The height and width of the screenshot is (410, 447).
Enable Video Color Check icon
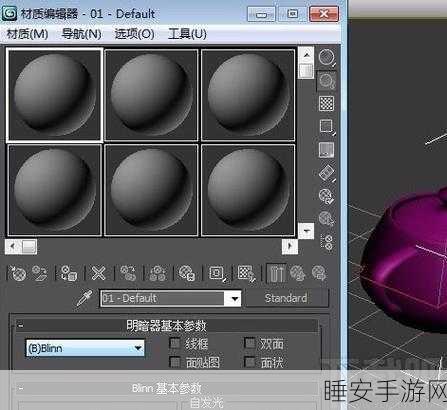pyautogui.click(x=326, y=150)
